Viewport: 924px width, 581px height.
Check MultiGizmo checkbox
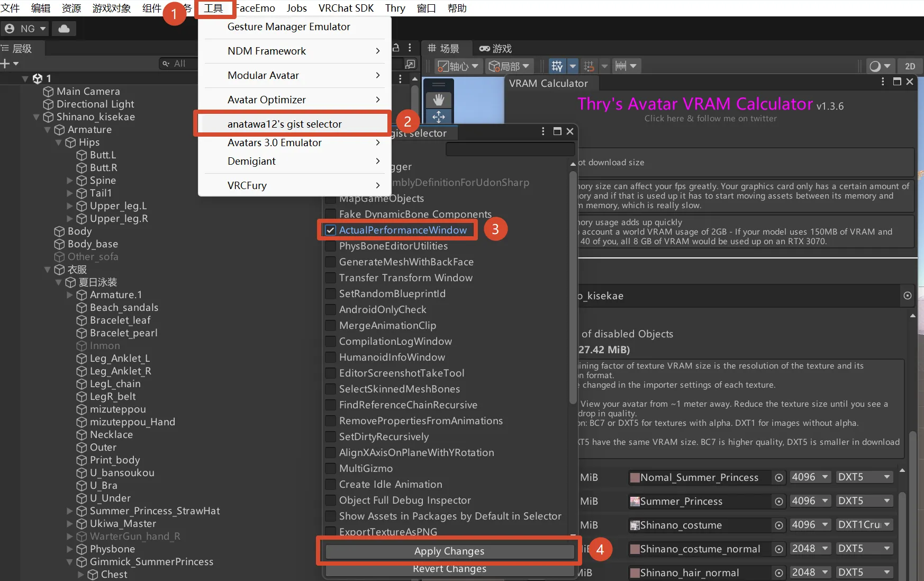(x=330, y=469)
